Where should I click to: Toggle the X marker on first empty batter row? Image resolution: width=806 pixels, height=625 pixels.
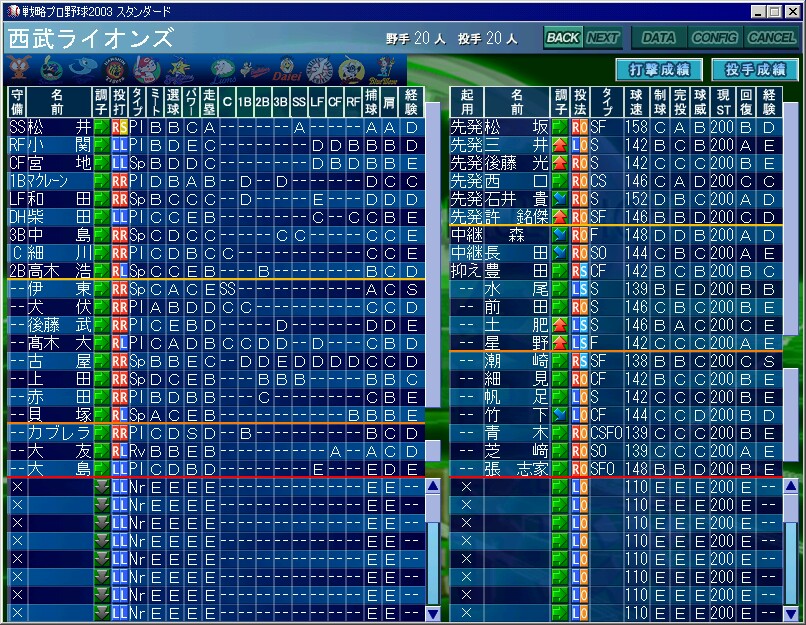tap(16, 487)
